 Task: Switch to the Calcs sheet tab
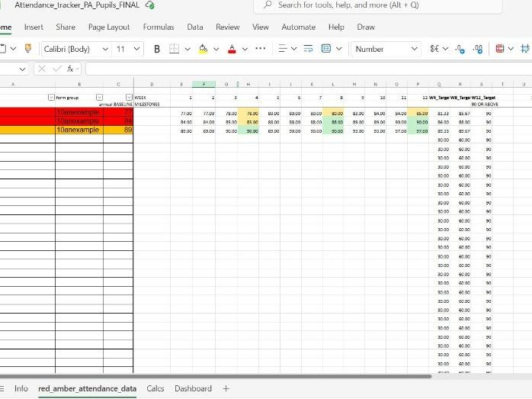tap(155, 388)
